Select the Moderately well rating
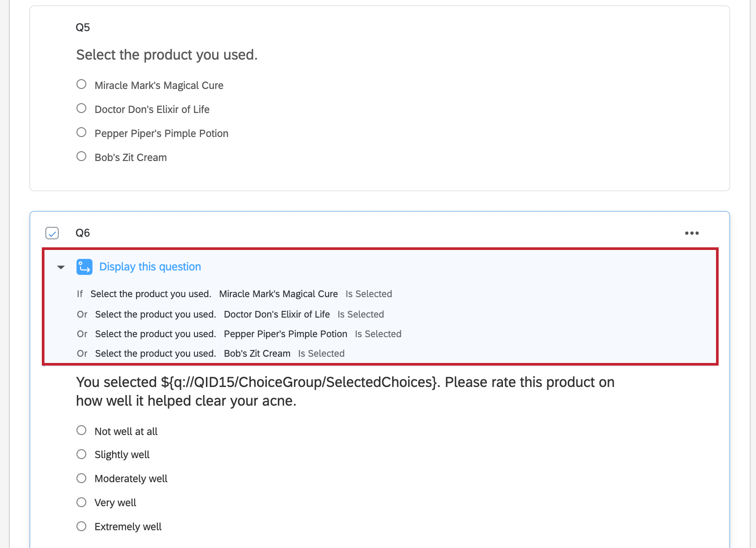Image resolution: width=756 pixels, height=548 pixels. [x=81, y=478]
